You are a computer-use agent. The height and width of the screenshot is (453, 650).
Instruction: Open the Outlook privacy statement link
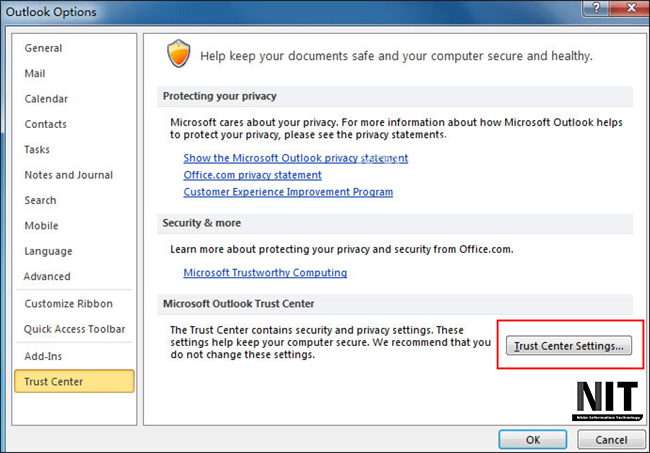click(x=296, y=158)
